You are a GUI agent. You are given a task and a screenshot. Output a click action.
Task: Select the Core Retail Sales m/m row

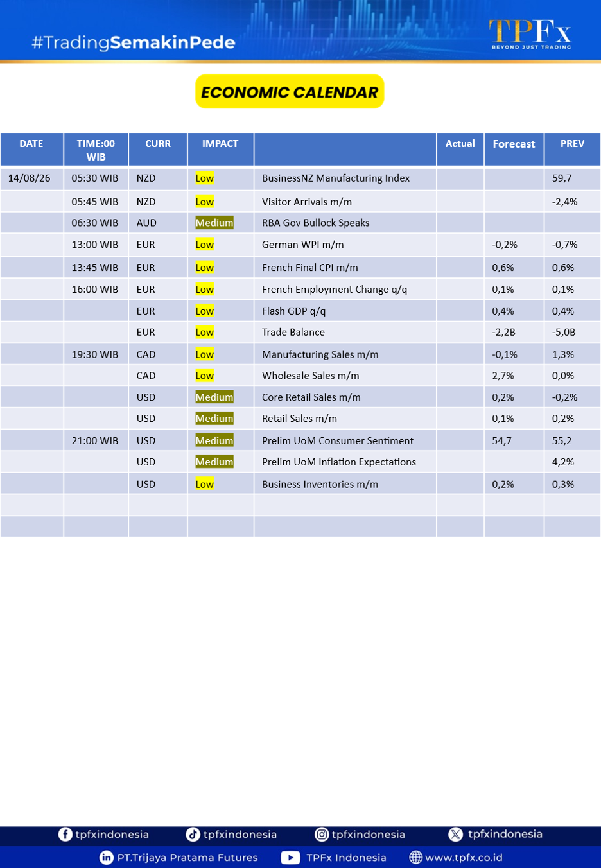300,397
